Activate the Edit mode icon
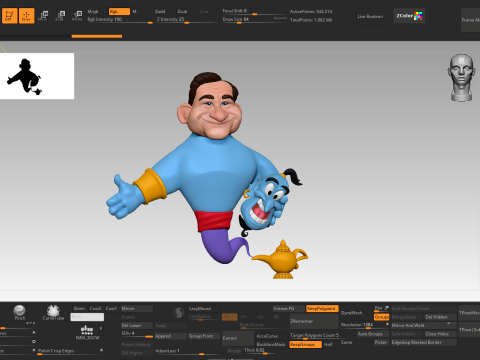480x360 pixels. pyautogui.click(x=9, y=16)
